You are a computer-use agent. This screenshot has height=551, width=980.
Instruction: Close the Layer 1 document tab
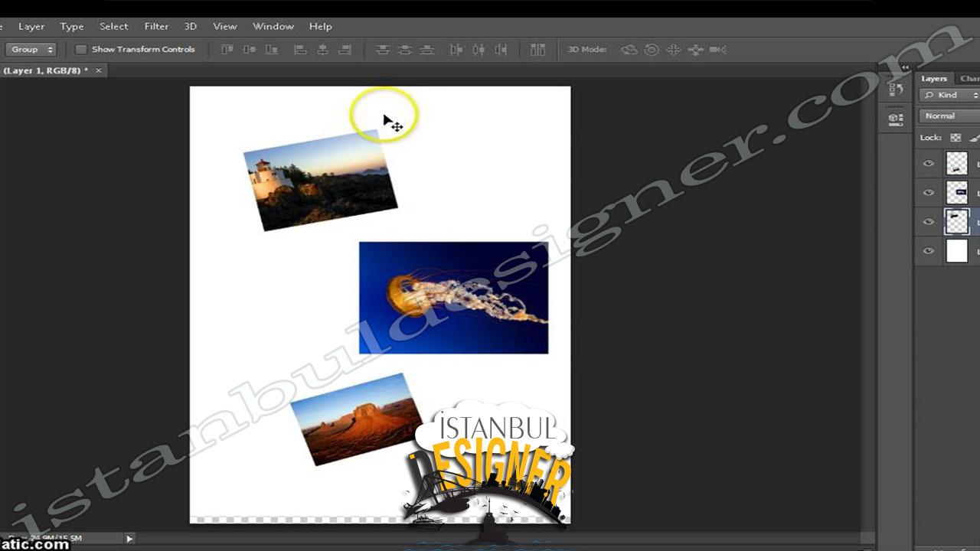pos(98,70)
